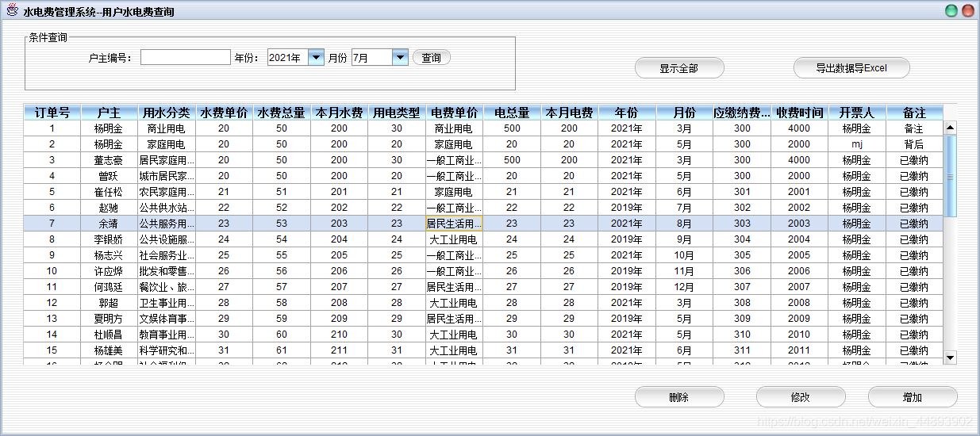Click the 本月电费 column header
This screenshot has width=980, height=436.
569,113
